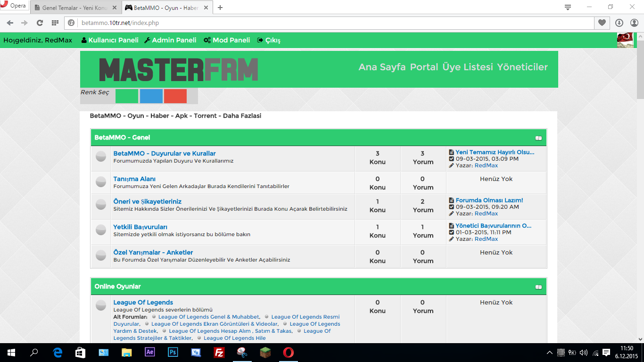Launch Adobe Photoshop from taskbar
The width and height of the screenshot is (644, 362).
[173, 353]
